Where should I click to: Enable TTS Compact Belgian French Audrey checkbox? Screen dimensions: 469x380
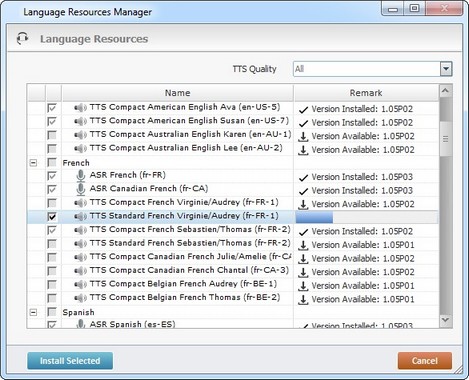pos(52,285)
